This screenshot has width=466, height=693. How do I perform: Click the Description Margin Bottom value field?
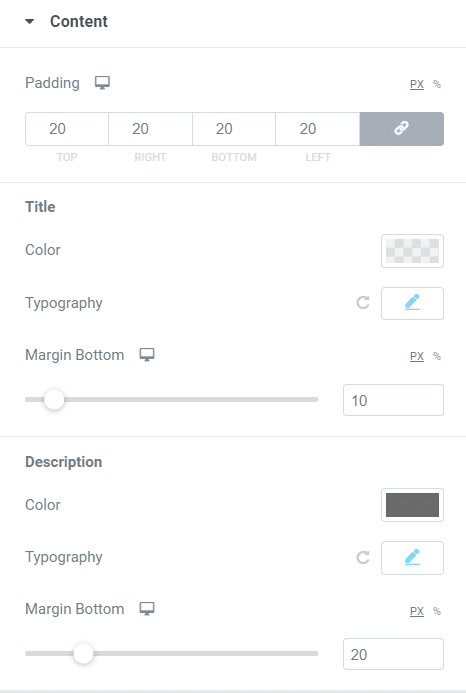[x=393, y=654]
